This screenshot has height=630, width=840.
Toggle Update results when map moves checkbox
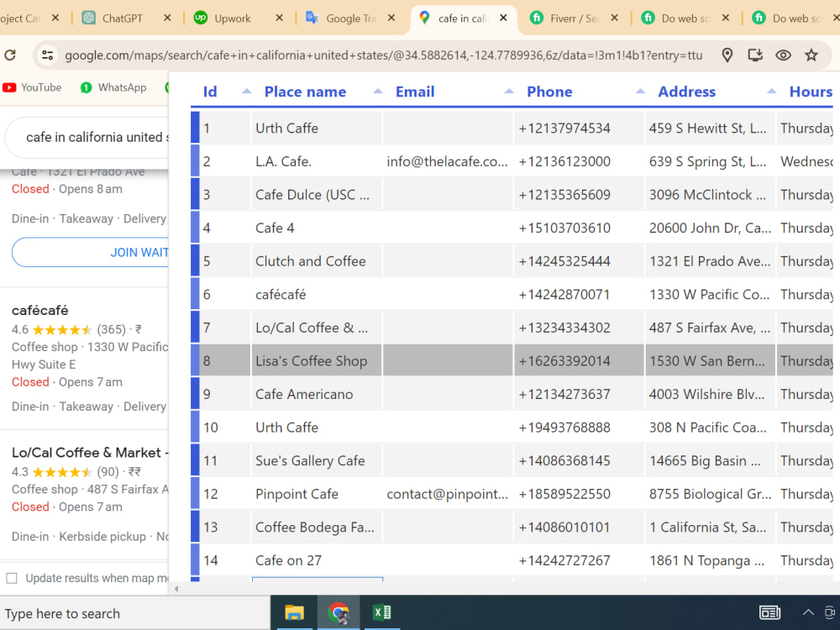(x=12, y=578)
